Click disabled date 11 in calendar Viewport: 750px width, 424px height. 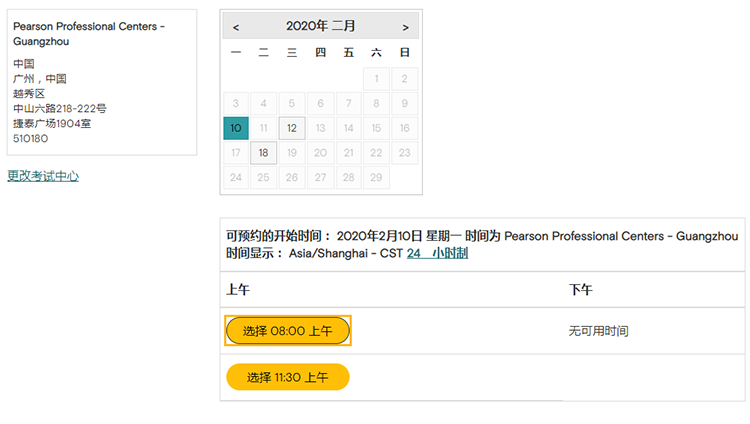(x=263, y=128)
